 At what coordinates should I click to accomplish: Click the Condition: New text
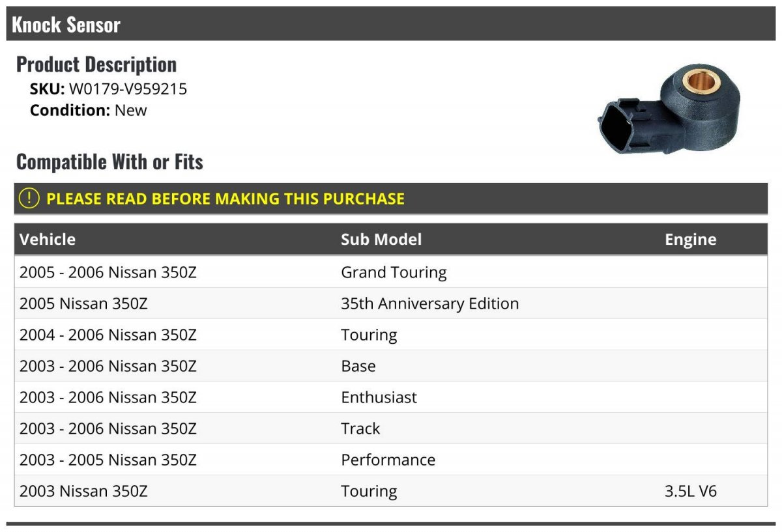89,110
